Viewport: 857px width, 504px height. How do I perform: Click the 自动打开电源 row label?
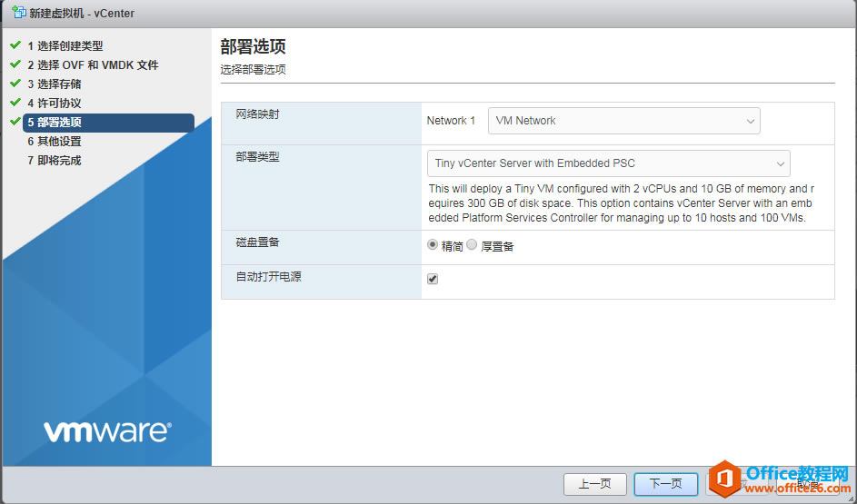268,277
